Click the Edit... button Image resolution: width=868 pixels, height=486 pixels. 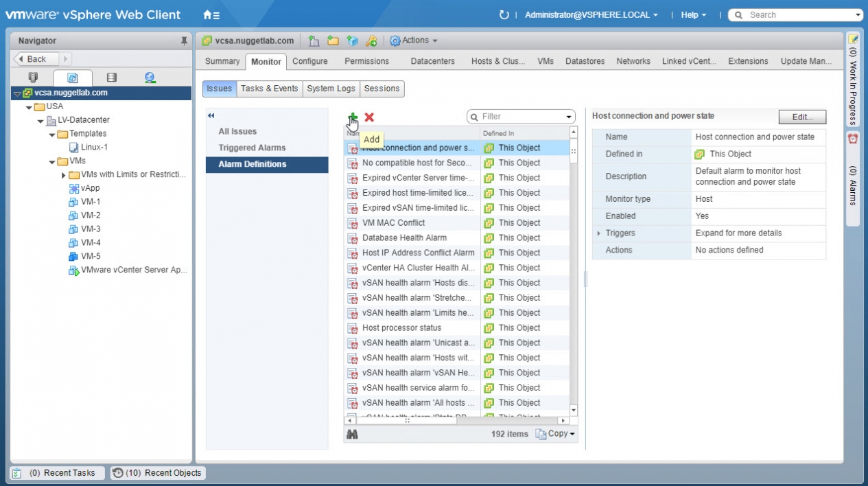coord(802,117)
